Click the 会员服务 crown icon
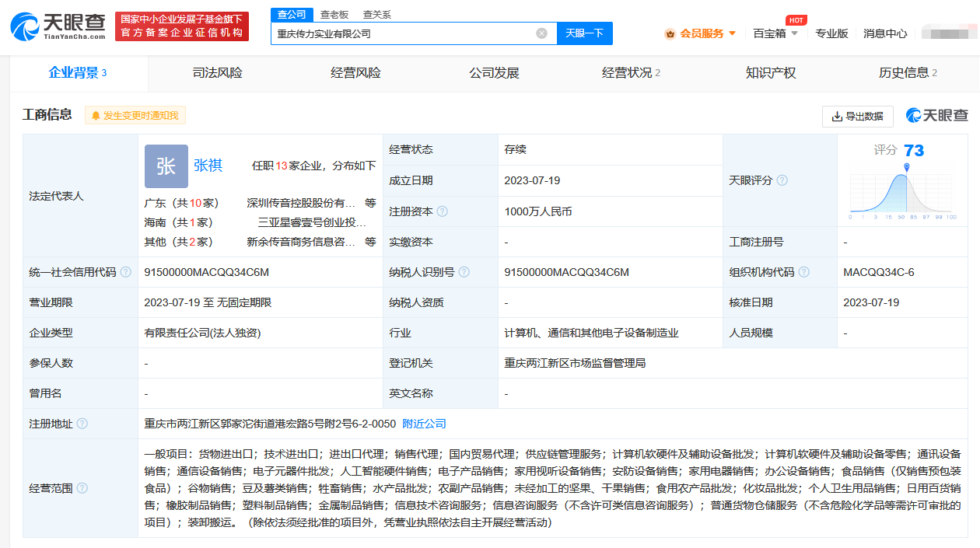 point(670,33)
